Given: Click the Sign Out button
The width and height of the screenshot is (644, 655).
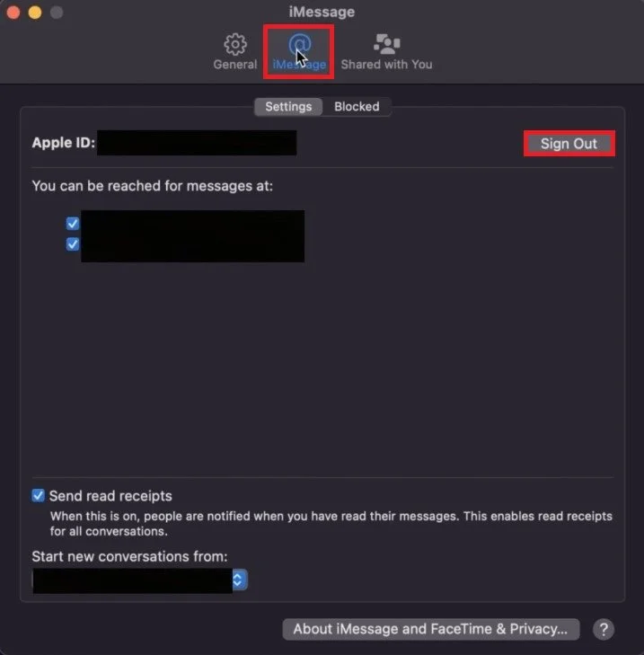Looking at the screenshot, I should [x=569, y=144].
